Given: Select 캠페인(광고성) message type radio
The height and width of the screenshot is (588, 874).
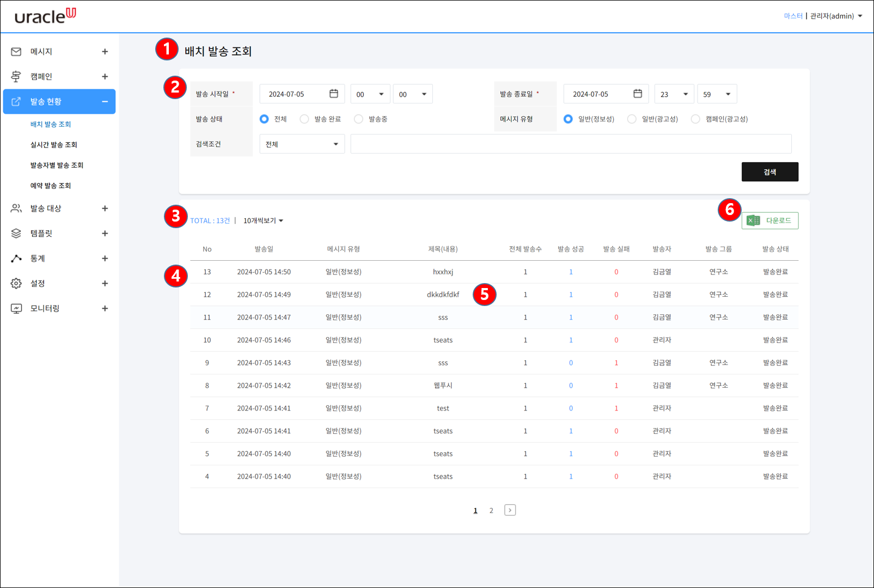Looking at the screenshot, I should tap(695, 119).
